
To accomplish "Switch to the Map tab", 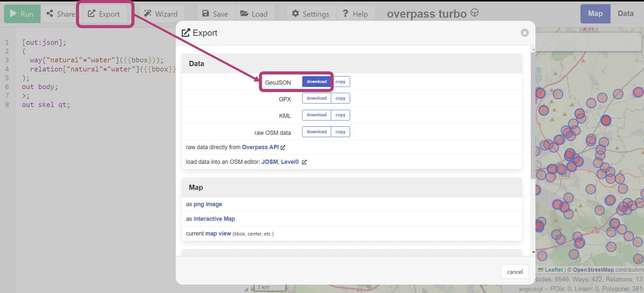I will (595, 14).
